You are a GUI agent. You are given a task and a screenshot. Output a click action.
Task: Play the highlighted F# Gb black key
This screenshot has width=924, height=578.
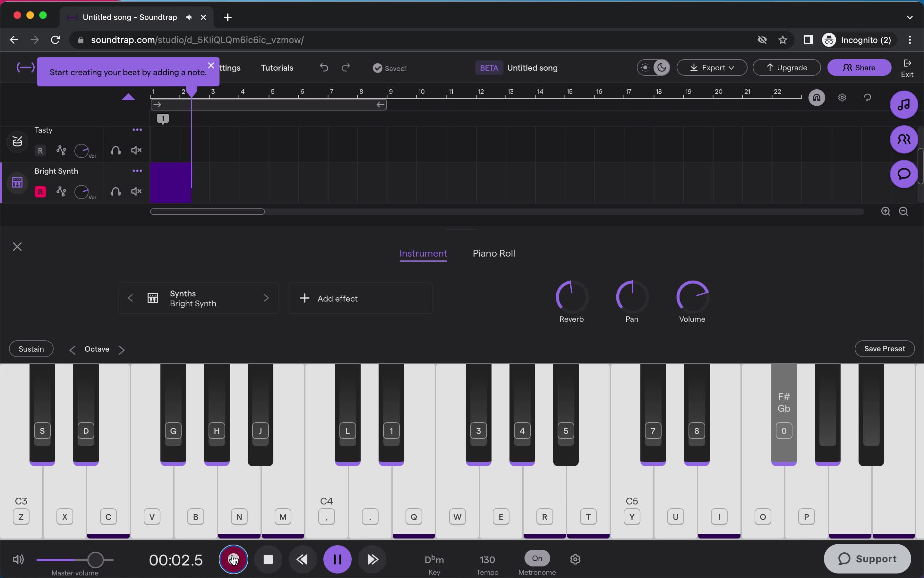[783, 415]
